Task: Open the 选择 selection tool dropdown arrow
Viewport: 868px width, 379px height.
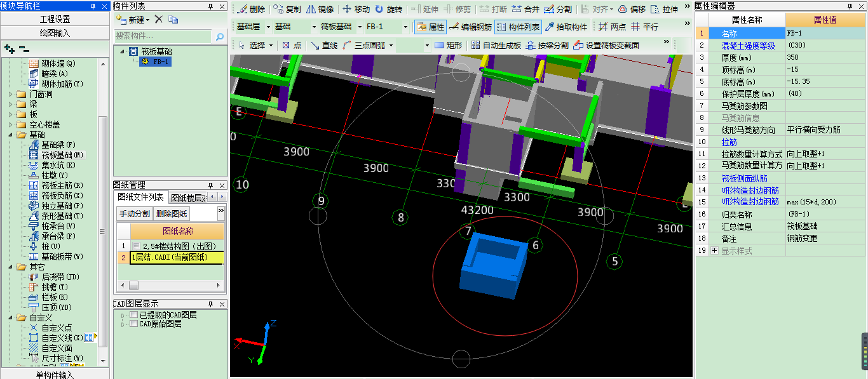Action: tap(271, 46)
